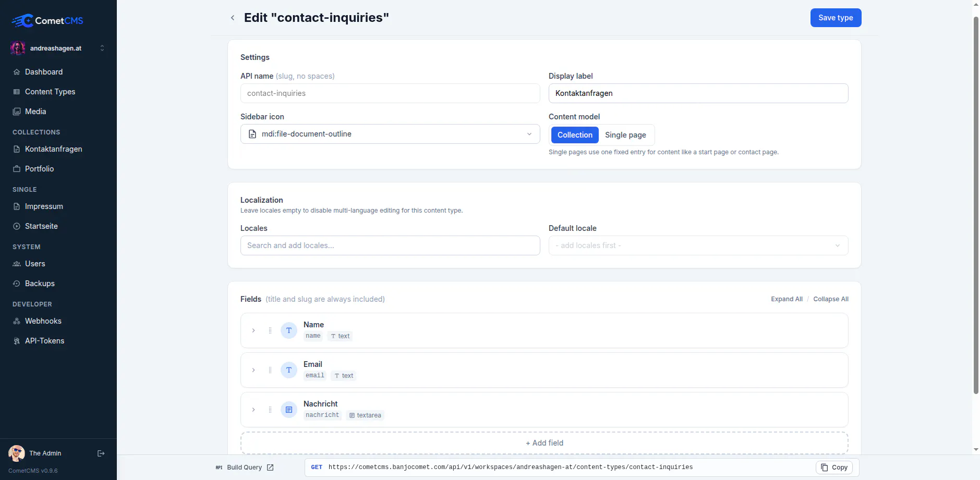The width and height of the screenshot is (980, 480).
Task: Click the Portfolio briefcase icon
Action: [17, 169]
